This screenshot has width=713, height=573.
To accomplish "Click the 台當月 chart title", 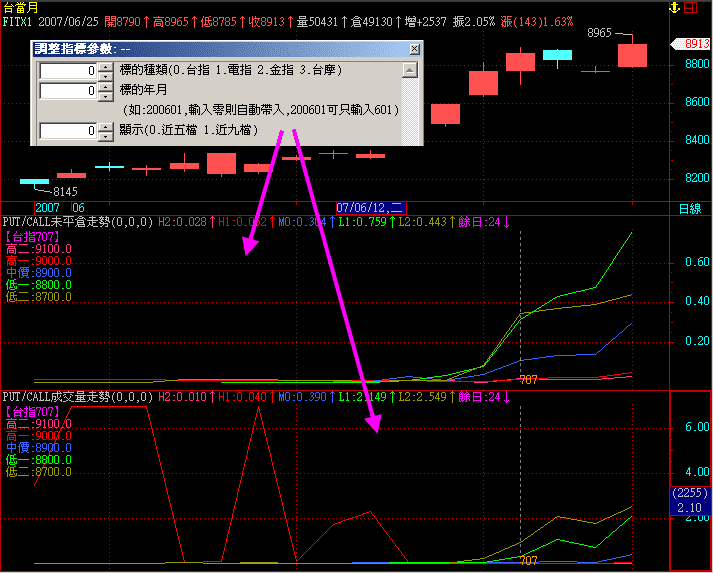I will (20, 8).
